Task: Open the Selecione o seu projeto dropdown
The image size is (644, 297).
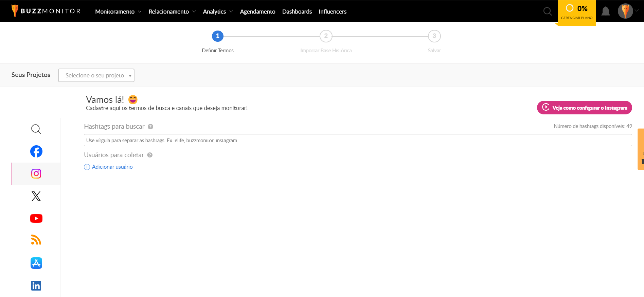Action: 96,75
